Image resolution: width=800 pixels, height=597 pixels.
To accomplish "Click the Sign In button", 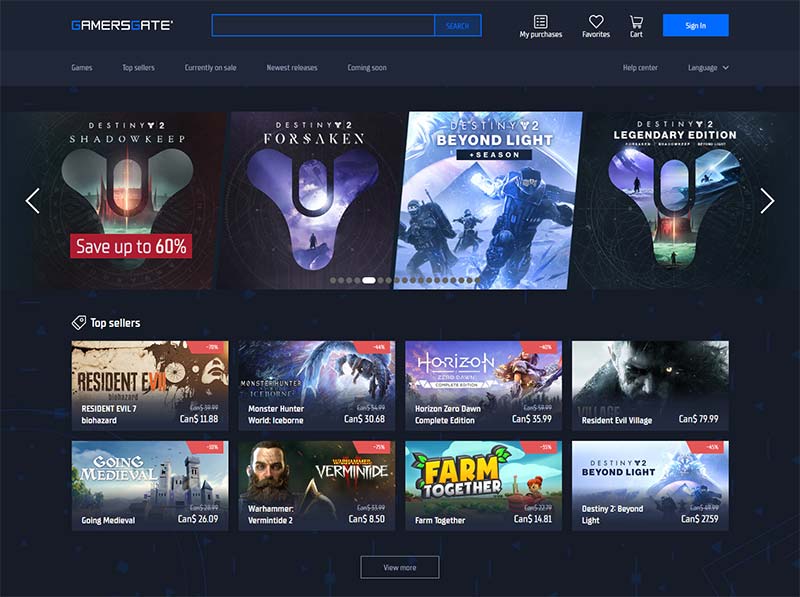I will coord(695,26).
